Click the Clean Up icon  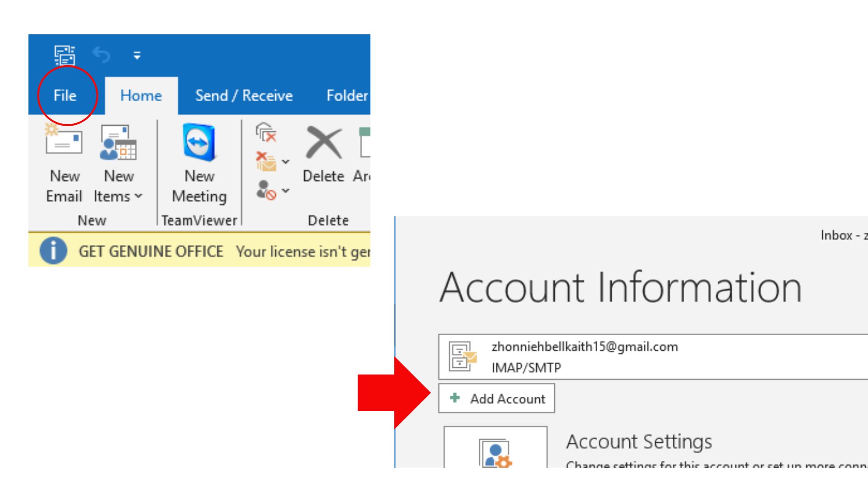tap(266, 161)
